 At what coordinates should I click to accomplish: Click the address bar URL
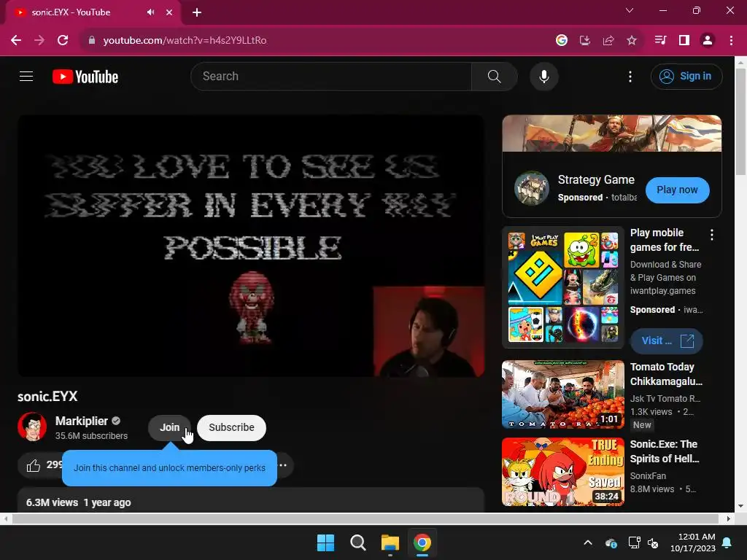(185, 40)
